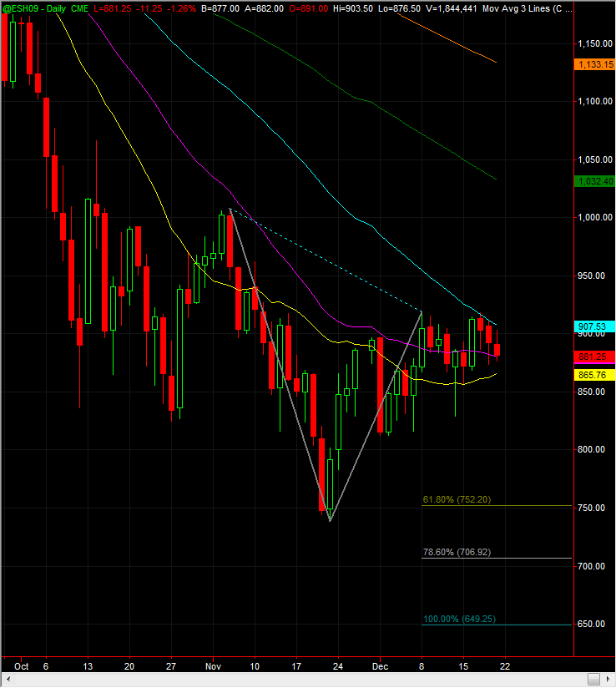
Task: Click the 650.00 price axis label
Action: [592, 624]
